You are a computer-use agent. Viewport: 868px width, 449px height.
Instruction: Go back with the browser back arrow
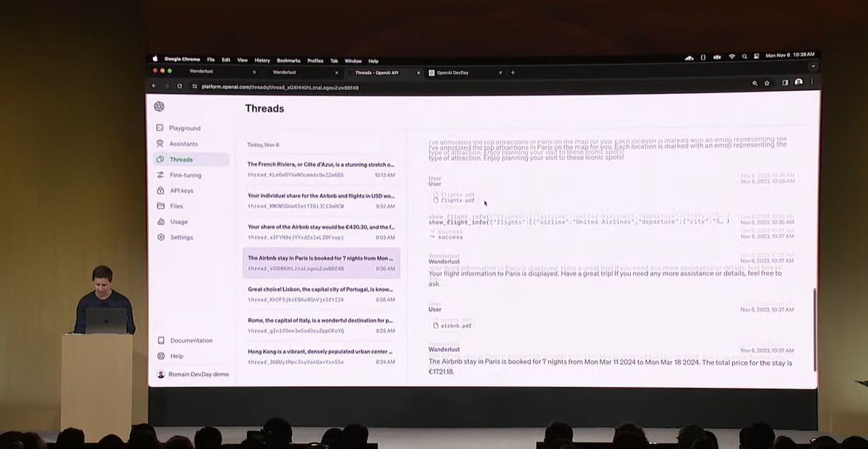[x=155, y=86]
